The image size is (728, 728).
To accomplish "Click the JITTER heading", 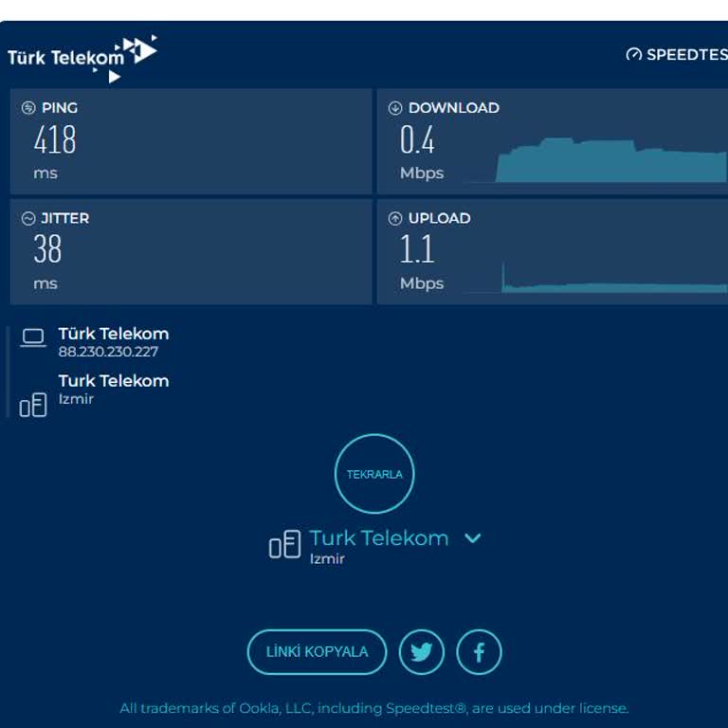I will (x=65, y=218).
